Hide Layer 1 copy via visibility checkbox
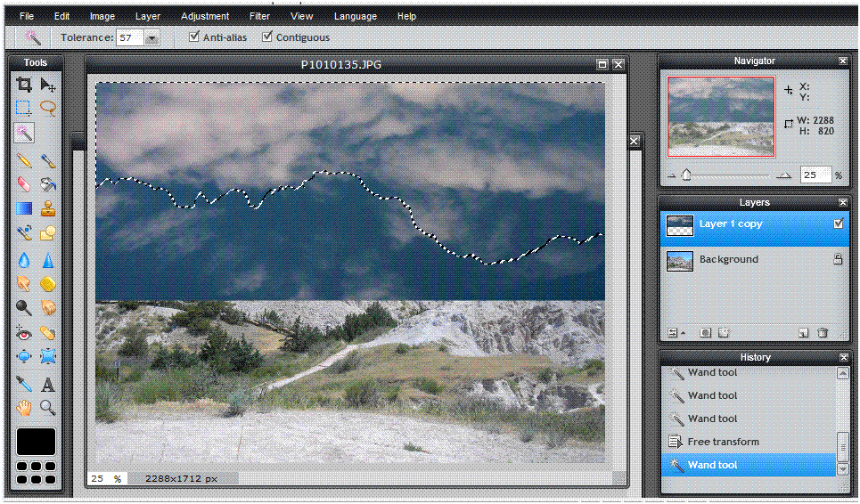Screen dimensions: 860x504 [838, 224]
